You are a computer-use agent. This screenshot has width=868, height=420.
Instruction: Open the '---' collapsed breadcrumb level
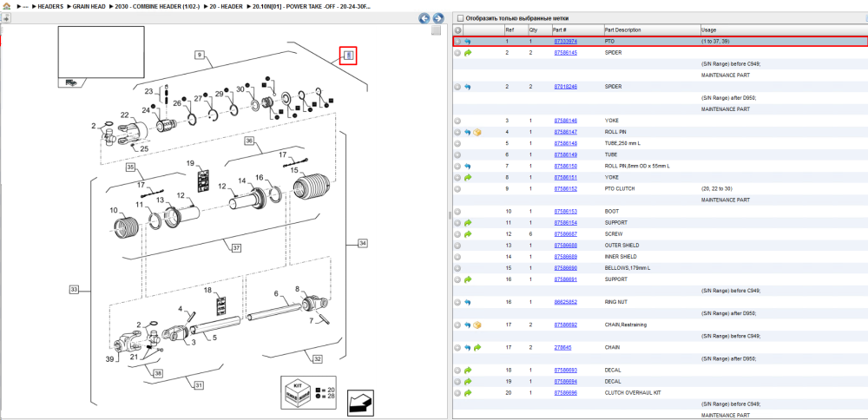pyautogui.click(x=25, y=6)
